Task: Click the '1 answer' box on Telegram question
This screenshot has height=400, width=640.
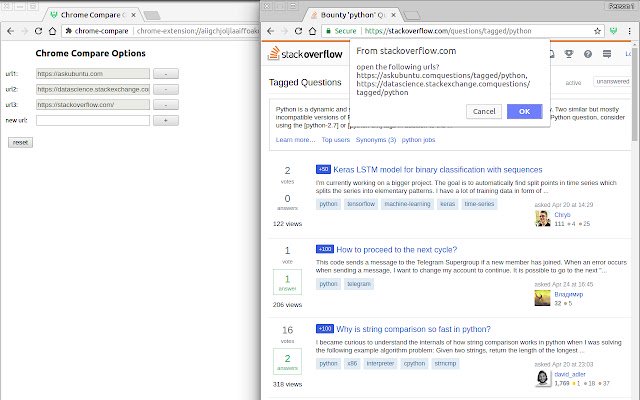Action: coord(287,282)
